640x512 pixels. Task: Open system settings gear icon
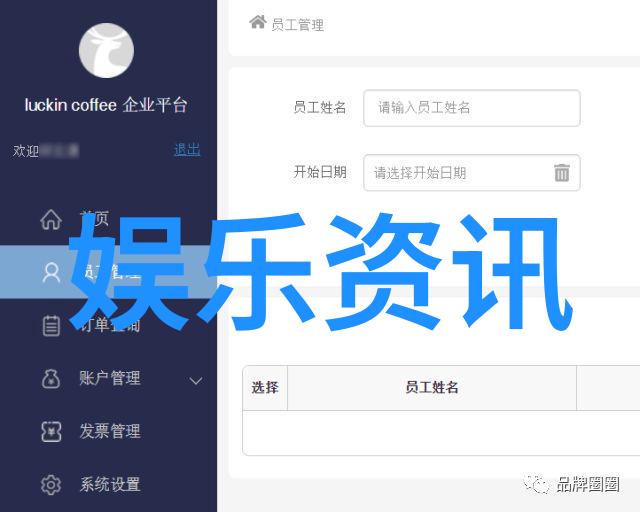(51, 485)
